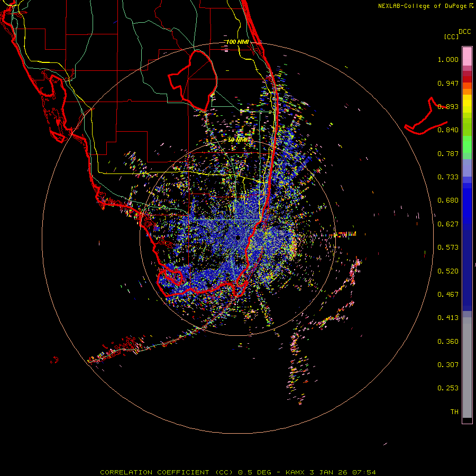476x476 pixels.
Task: Click the [CC] units label above the scale
Action: point(452,36)
